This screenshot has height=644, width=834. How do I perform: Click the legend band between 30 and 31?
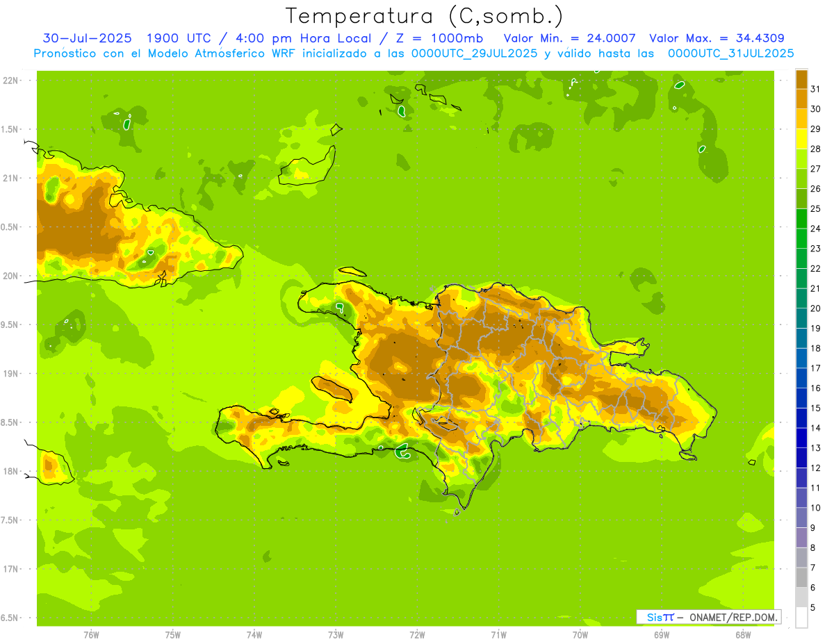[801, 99]
